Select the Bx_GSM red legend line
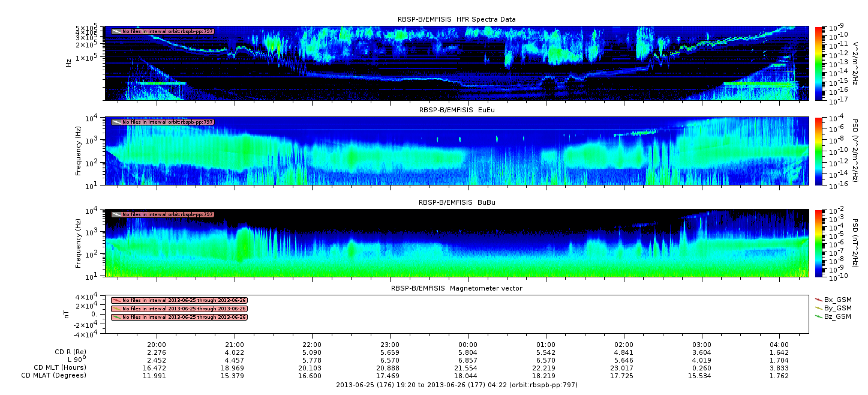 click(818, 299)
